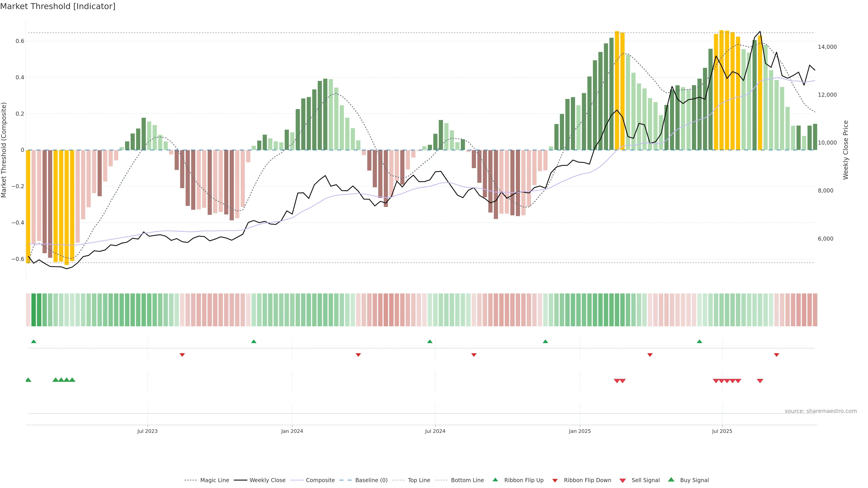Screen dimensions: 868x488
Task: Hide the Baseline (0) series via legend
Action: point(371,480)
